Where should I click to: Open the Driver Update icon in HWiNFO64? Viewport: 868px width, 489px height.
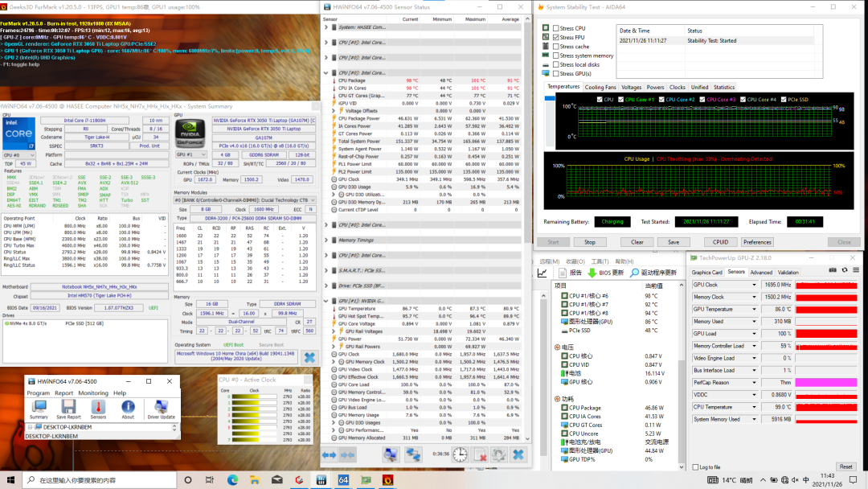pos(161,408)
